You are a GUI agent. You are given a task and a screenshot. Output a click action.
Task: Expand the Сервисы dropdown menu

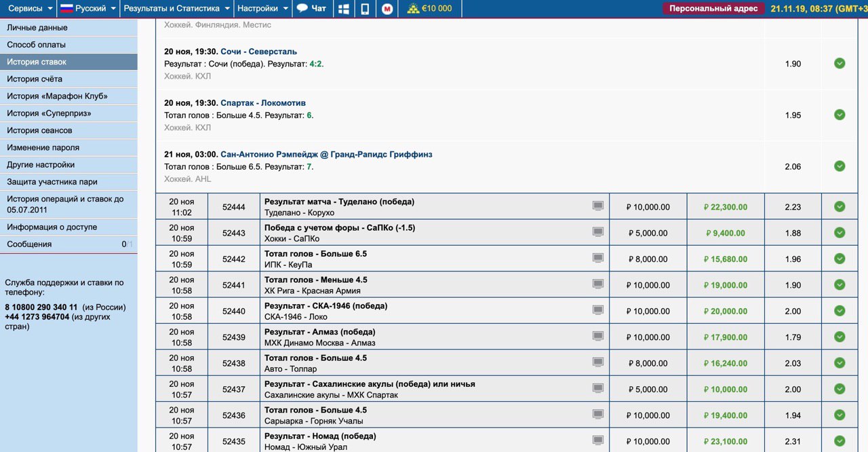coord(28,9)
